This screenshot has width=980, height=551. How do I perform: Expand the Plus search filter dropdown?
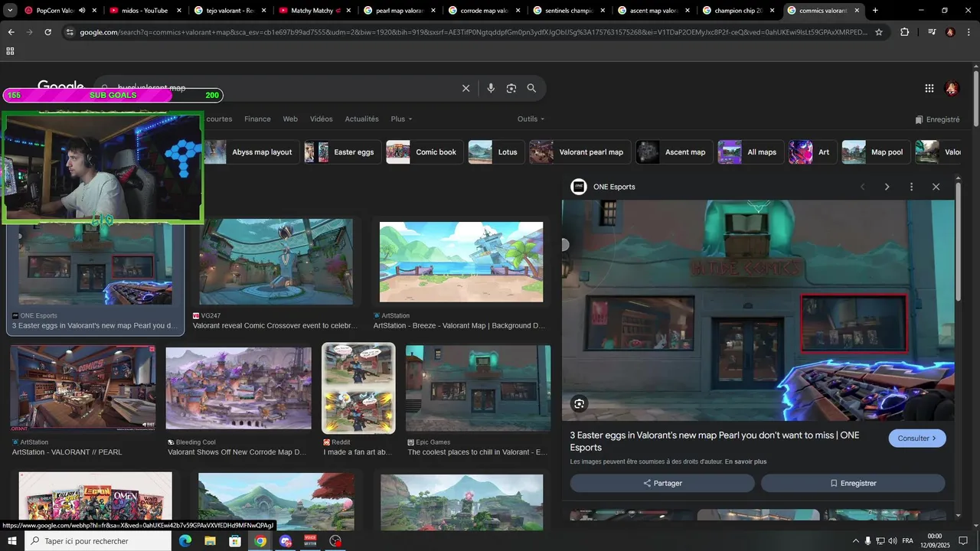click(401, 119)
